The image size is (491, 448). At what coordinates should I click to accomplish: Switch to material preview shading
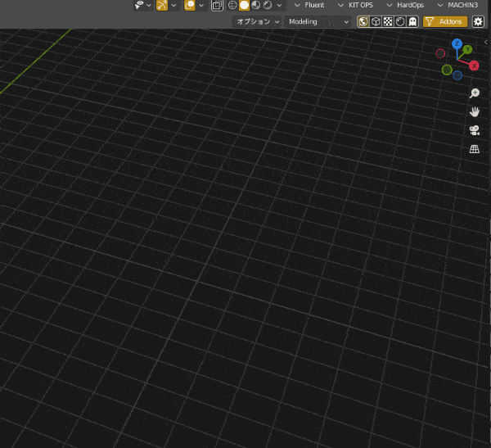pyautogui.click(x=256, y=5)
